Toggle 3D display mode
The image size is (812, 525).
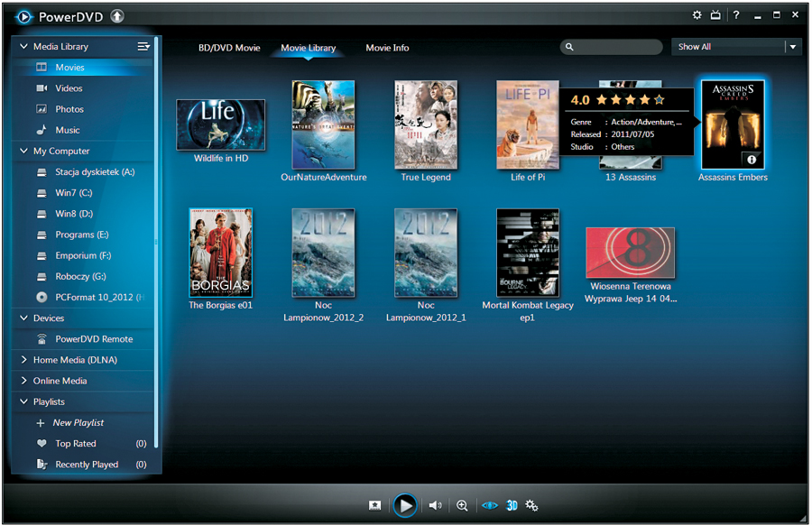512,505
